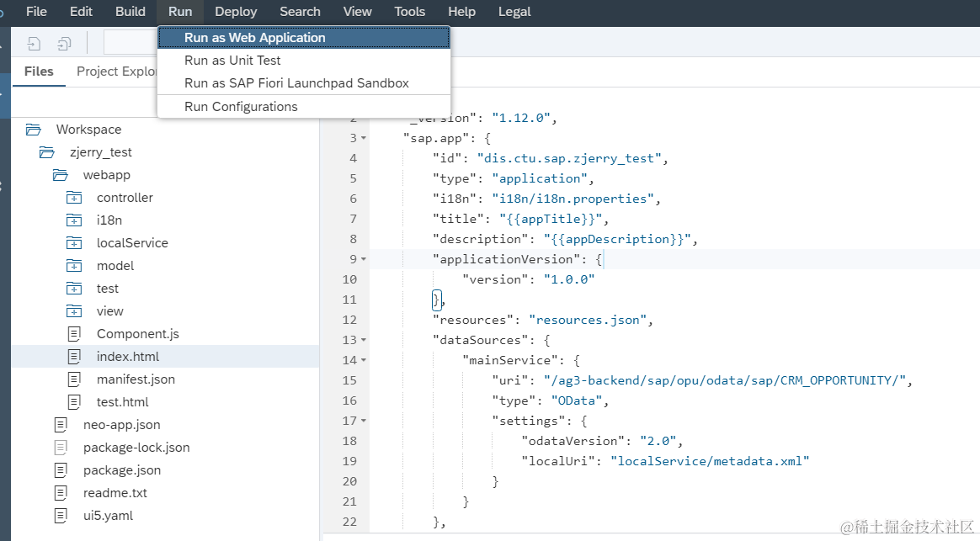This screenshot has height=541, width=980.
Task: Click the manifest.json file icon
Action: pyautogui.click(x=74, y=379)
